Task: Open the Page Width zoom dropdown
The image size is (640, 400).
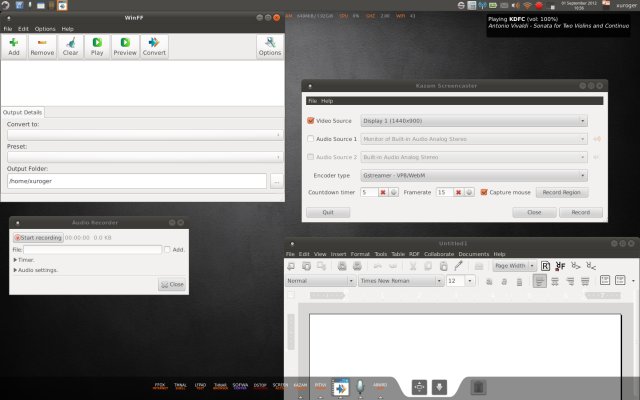Action: click(x=514, y=266)
